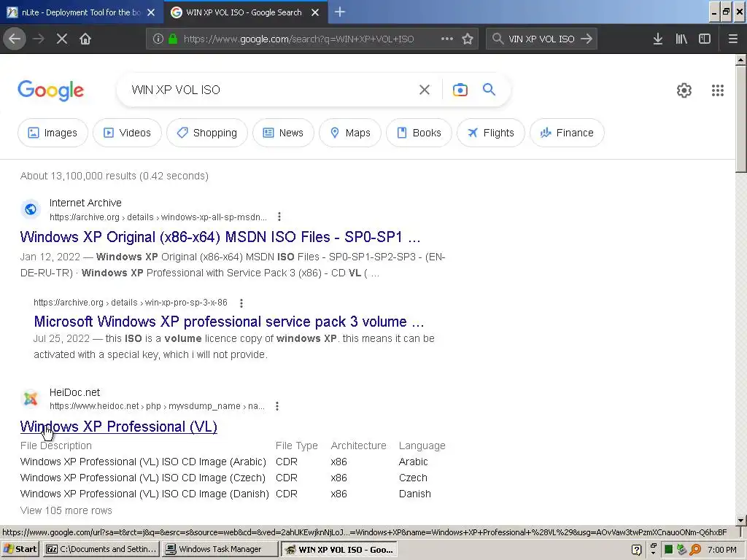The image size is (747, 560).
Task: Click the taskbar clock showing 7:00 PM
Action: 721,550
